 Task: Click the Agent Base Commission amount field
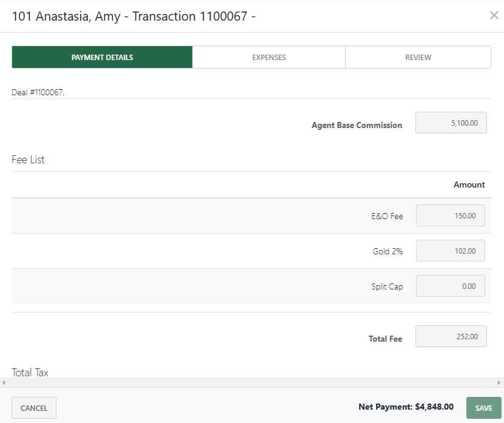[x=451, y=122]
